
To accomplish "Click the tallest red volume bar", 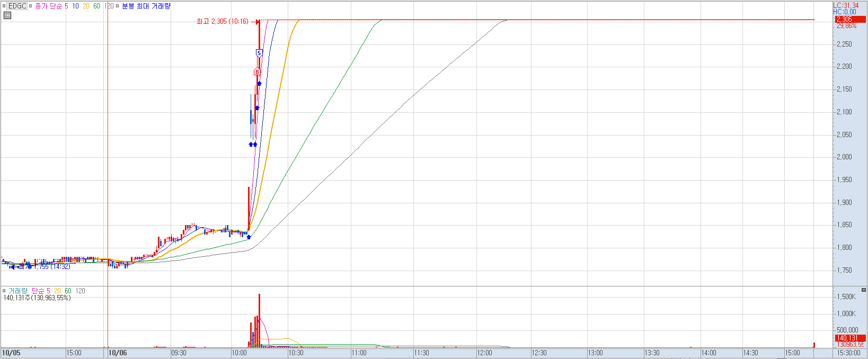I will click(x=259, y=320).
